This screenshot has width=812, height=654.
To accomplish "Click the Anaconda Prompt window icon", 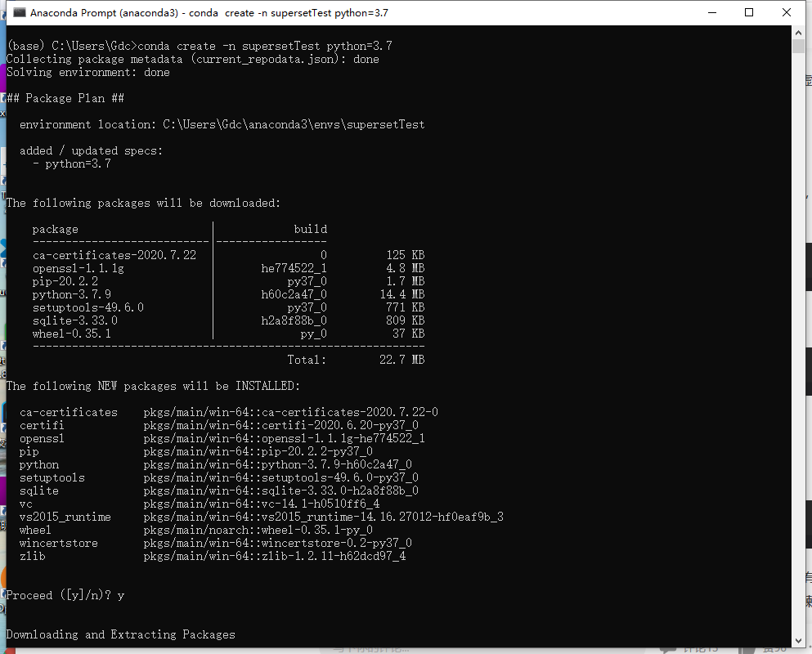I will 19,12.
